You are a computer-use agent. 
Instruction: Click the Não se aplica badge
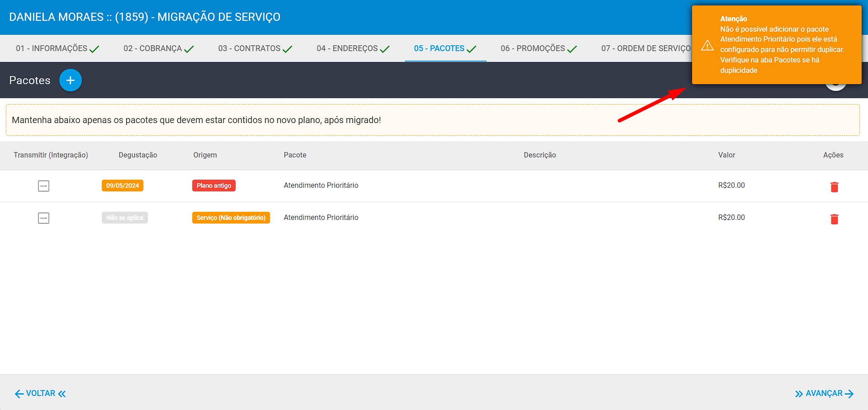point(125,218)
